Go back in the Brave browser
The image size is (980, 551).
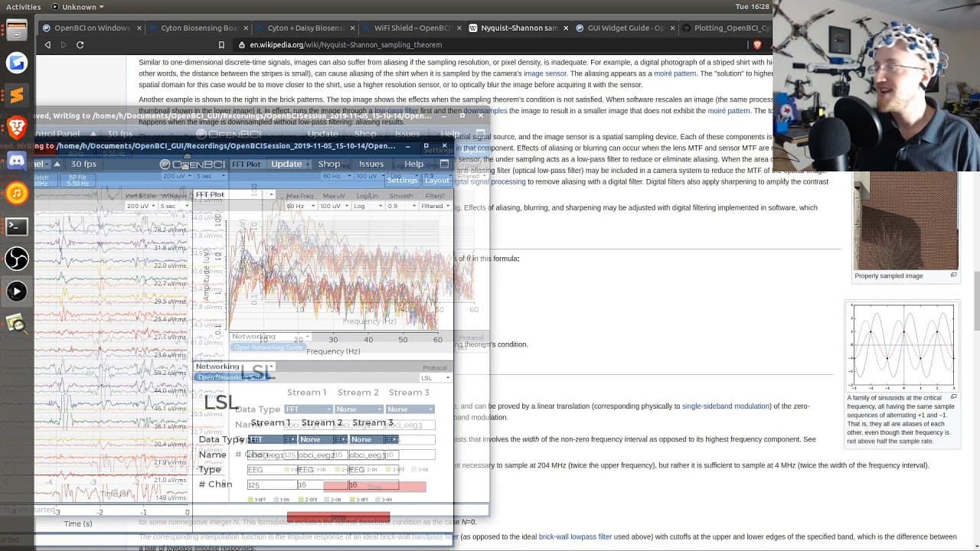[47, 45]
